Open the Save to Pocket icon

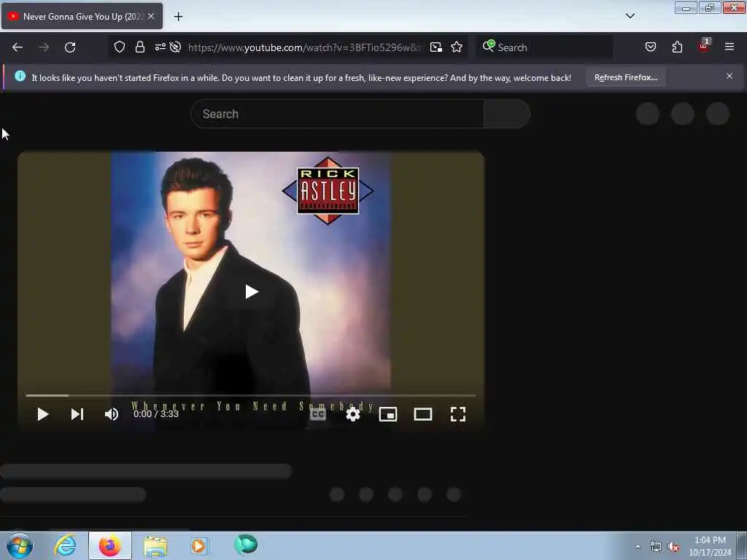651,47
